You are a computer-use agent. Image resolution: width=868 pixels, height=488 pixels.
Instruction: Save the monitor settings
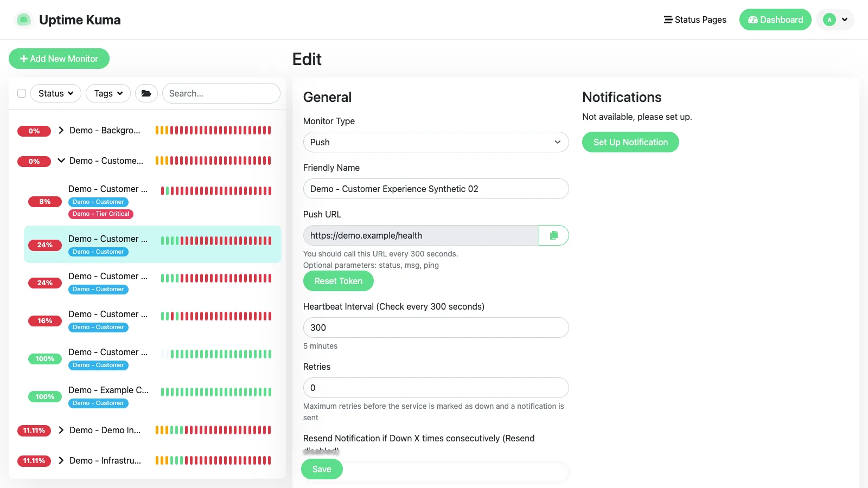tap(322, 469)
